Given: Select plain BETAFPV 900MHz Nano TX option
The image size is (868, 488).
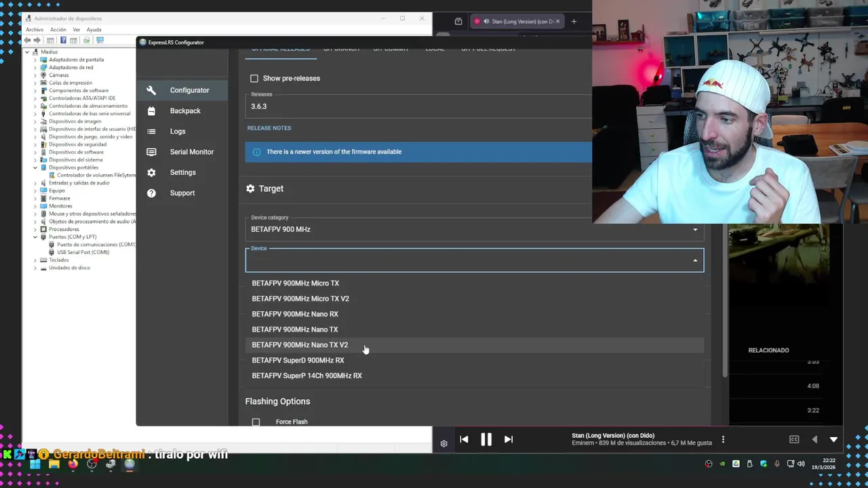Looking at the screenshot, I should coord(475,329).
